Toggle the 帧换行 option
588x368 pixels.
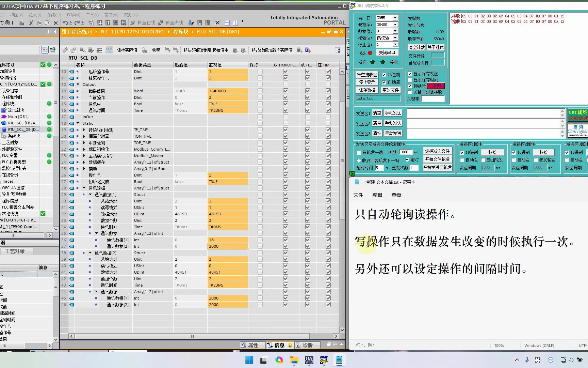point(410,86)
